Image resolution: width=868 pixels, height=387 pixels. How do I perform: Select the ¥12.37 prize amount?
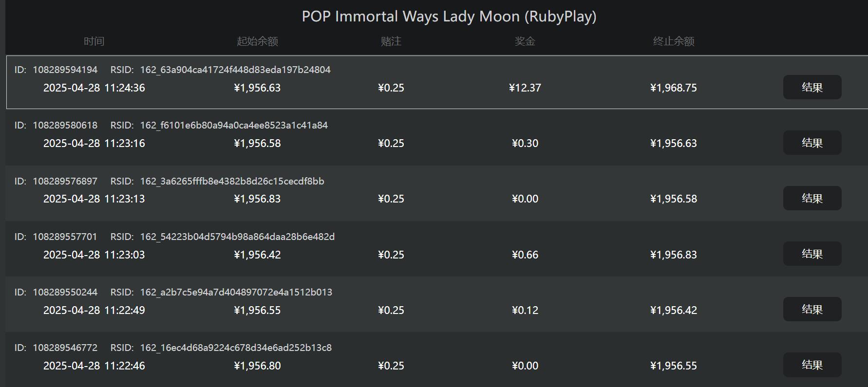[525, 88]
